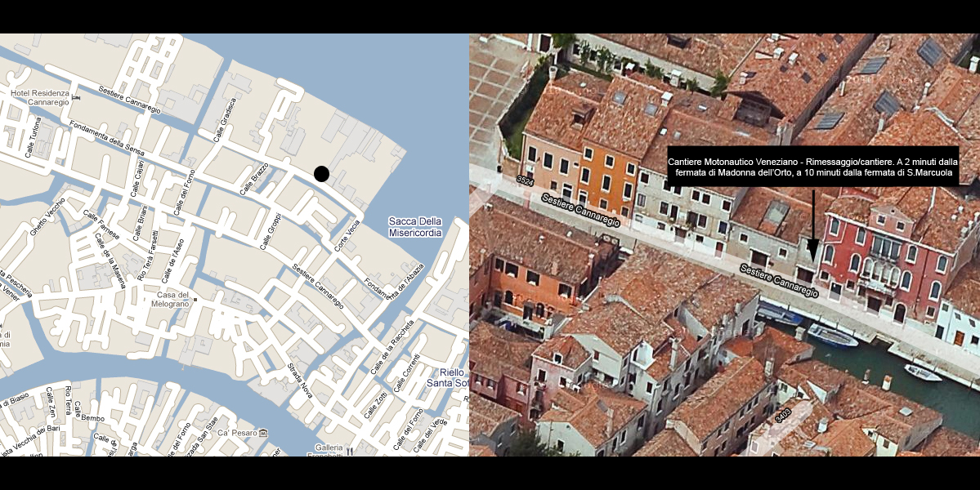Click the Ca' Pesaro place label

(x=238, y=433)
